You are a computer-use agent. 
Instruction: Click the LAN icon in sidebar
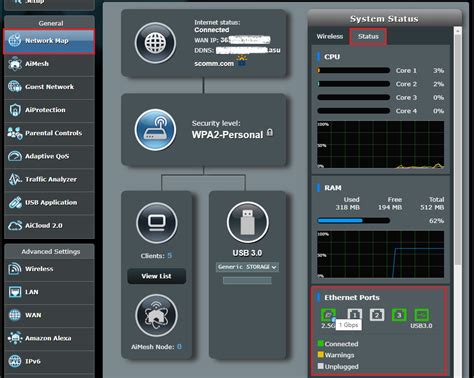pyautogui.click(x=15, y=292)
